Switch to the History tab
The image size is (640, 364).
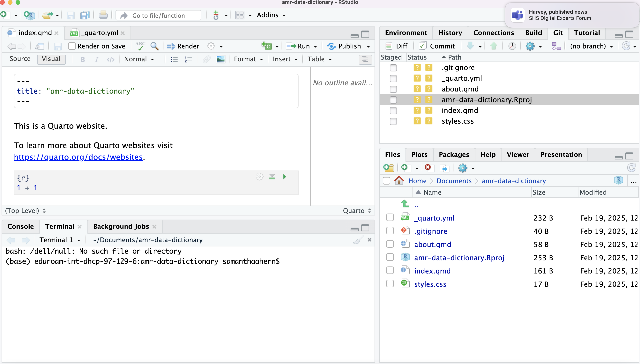click(x=450, y=33)
